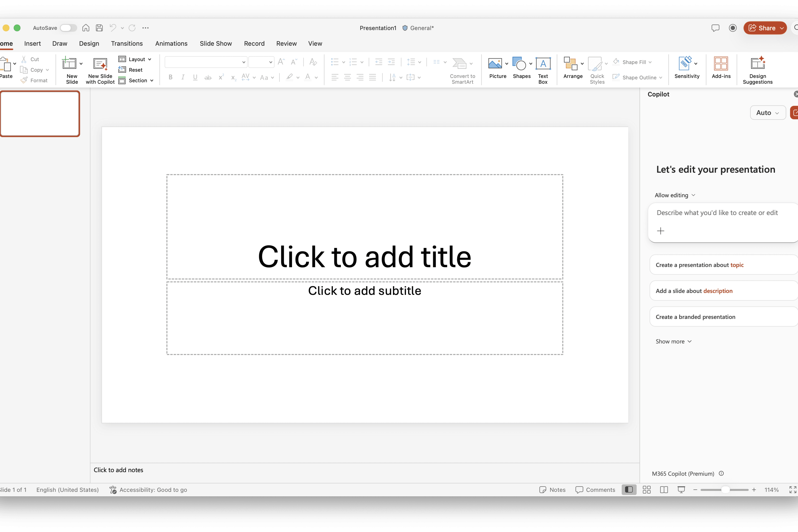Select the slide 1 thumbnail
This screenshot has width=798, height=532.
pos(40,114)
